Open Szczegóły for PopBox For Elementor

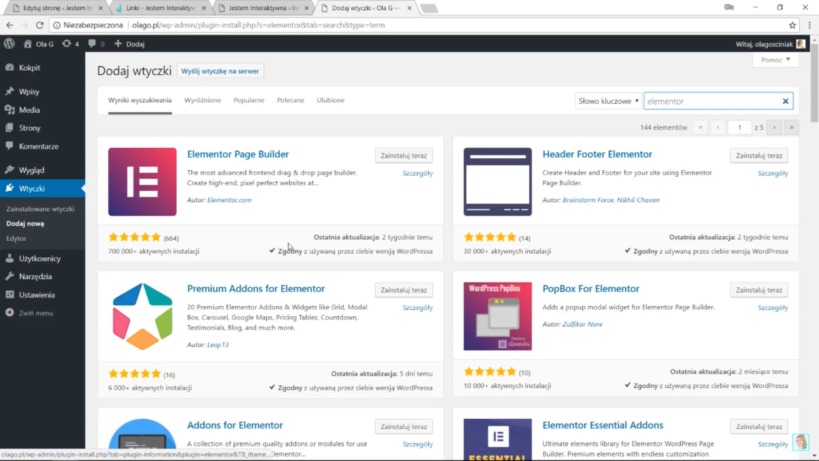773,308
